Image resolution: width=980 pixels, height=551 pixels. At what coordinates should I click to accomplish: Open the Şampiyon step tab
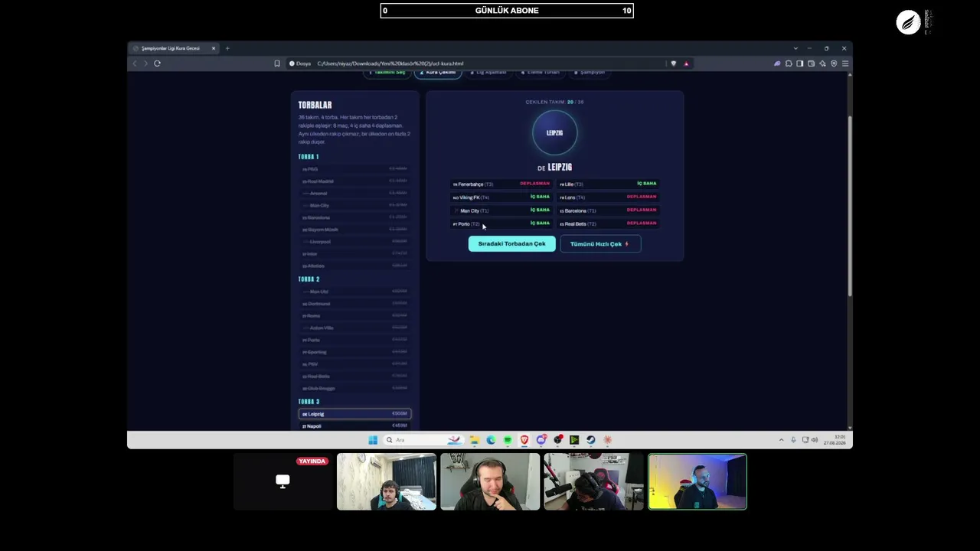590,73
